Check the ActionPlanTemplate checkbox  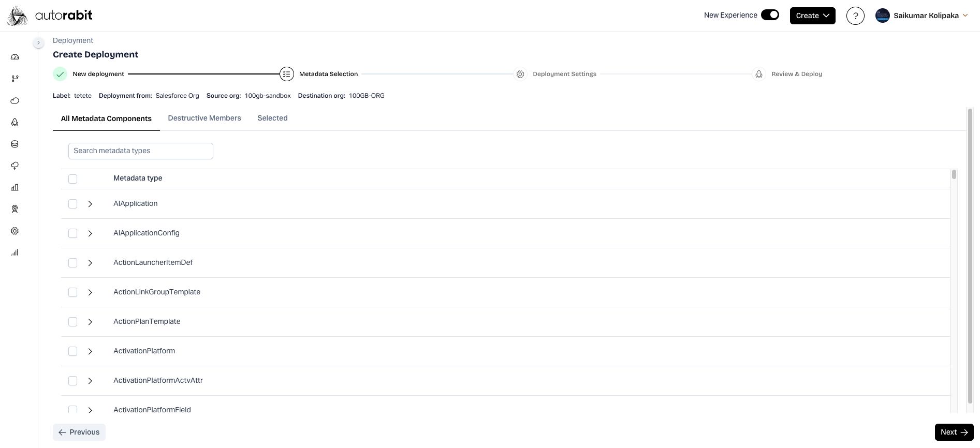coord(73,322)
